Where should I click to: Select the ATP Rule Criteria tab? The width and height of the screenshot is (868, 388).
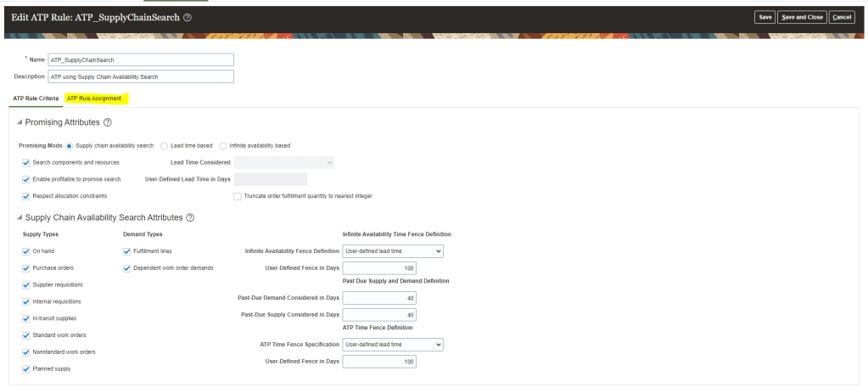pyautogui.click(x=36, y=98)
